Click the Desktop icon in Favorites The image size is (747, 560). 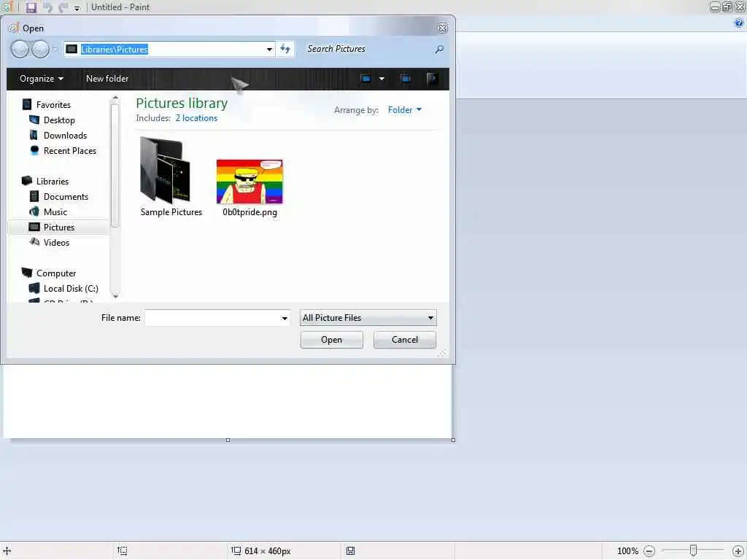34,120
